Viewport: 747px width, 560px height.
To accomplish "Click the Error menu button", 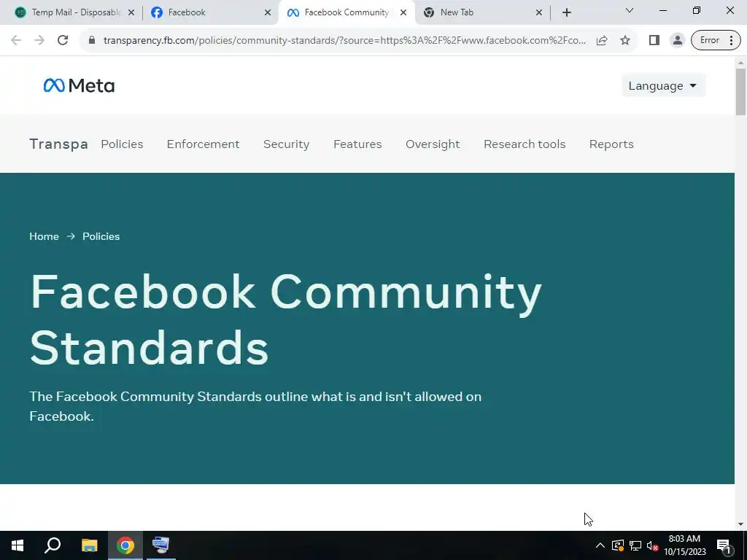I will [716, 41].
